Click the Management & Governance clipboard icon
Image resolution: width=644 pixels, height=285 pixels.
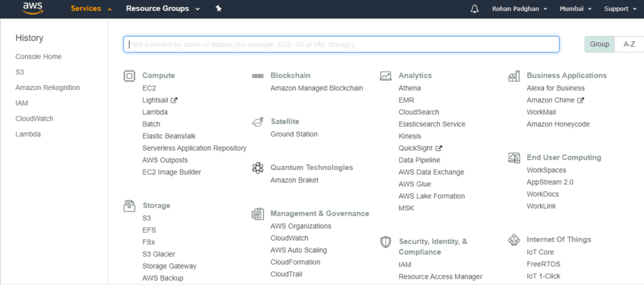pyautogui.click(x=257, y=214)
